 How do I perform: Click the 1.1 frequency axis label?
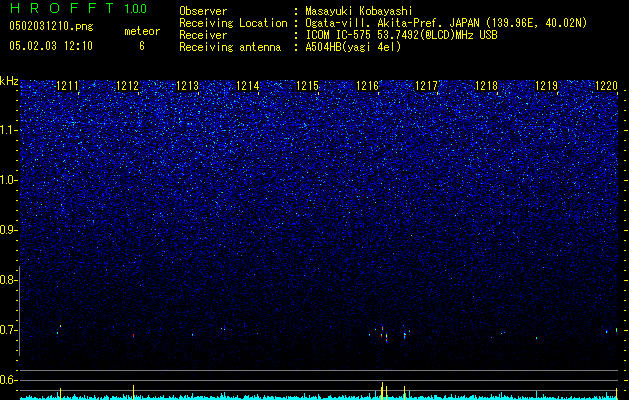tap(9, 130)
